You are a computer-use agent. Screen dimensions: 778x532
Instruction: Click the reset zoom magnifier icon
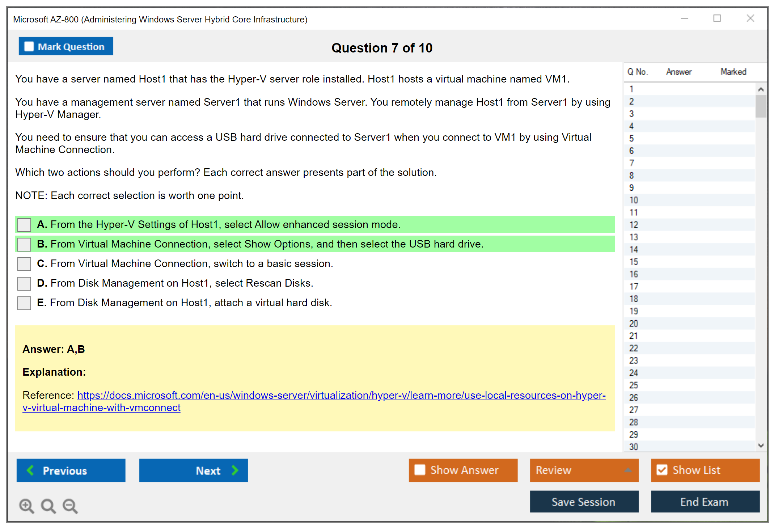[48, 506]
